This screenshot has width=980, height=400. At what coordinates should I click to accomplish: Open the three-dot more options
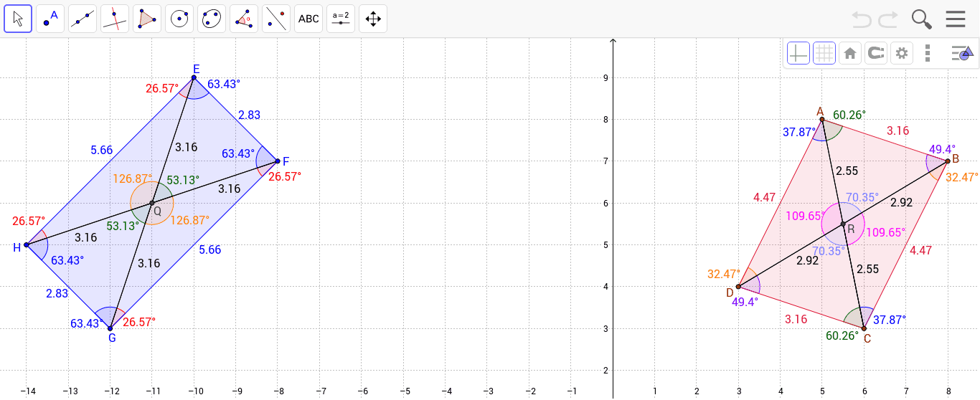click(928, 53)
